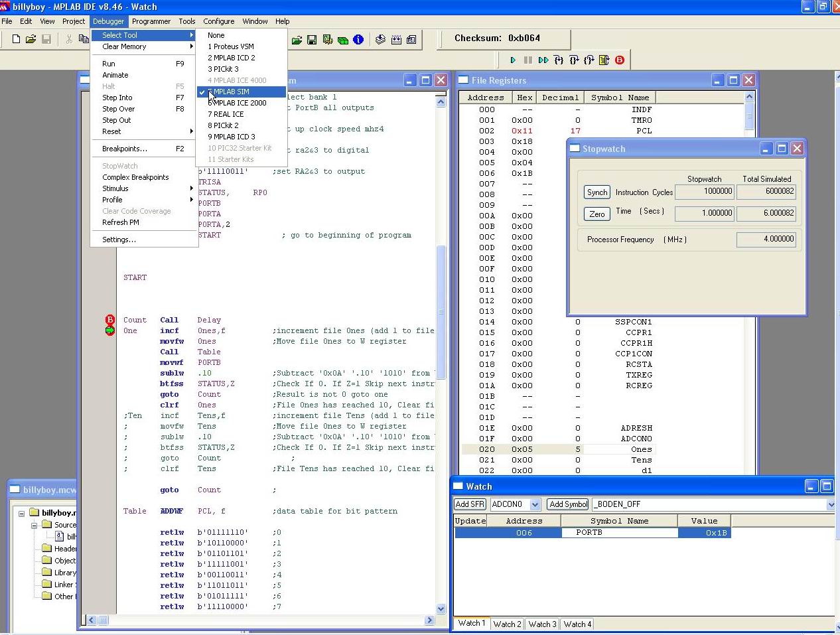
Task: Open the Programmer menu
Action: click(x=151, y=21)
